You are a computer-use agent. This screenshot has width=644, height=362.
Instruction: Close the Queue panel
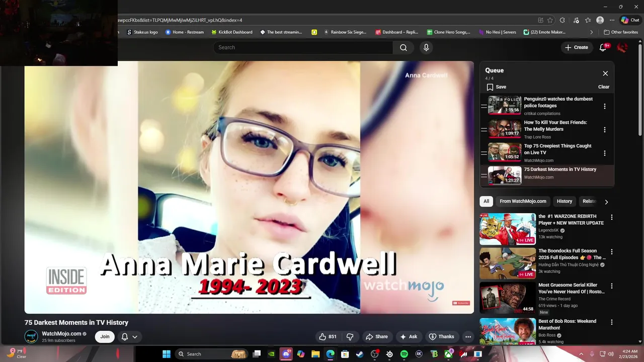(x=605, y=73)
